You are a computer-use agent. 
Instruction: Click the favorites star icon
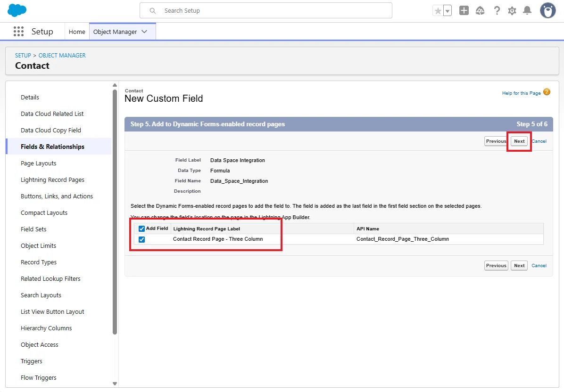pos(438,11)
